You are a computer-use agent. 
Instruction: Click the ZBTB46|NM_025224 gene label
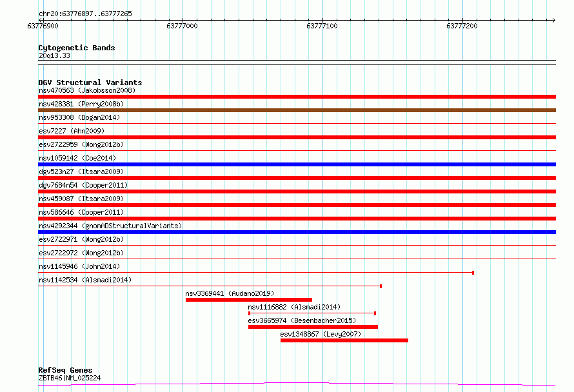(70, 378)
